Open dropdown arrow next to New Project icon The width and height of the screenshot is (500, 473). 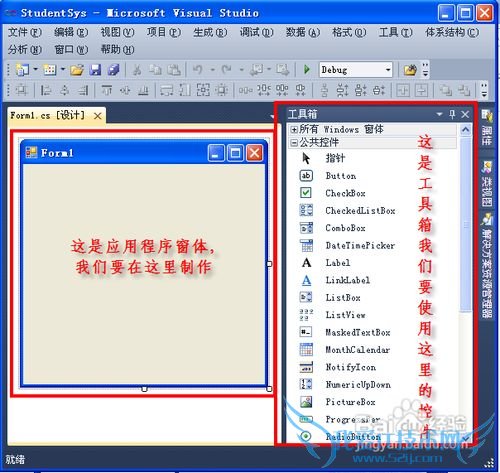pos(35,70)
